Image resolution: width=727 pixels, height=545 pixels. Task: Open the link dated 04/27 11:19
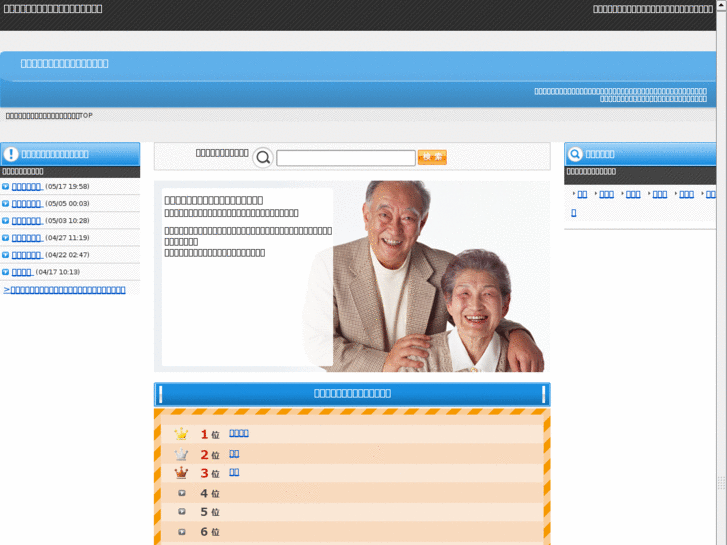pyautogui.click(x=27, y=238)
